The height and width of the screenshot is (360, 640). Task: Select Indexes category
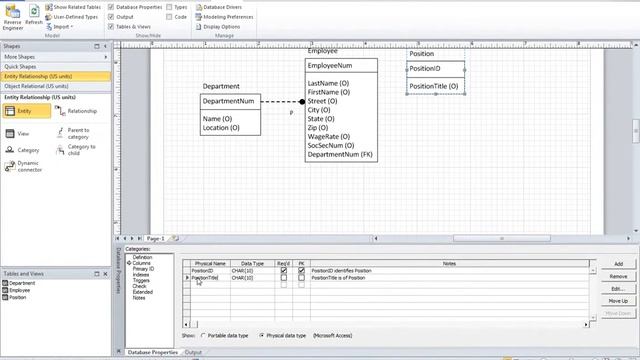[x=141, y=275]
